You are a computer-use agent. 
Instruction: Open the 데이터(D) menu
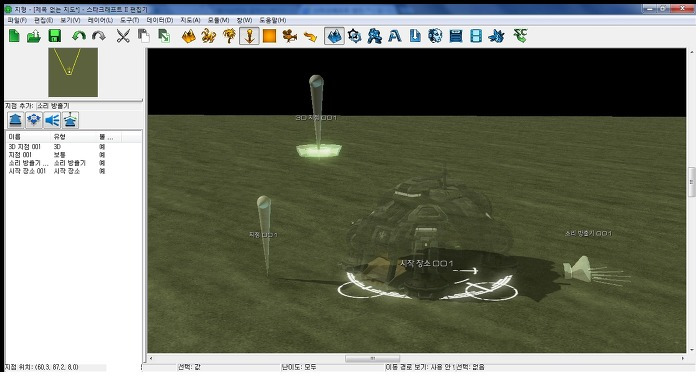159,20
